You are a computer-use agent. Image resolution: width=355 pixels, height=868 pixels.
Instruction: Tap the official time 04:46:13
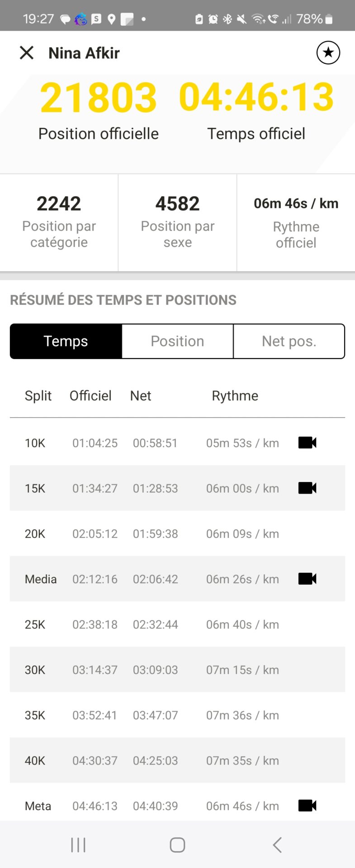click(x=256, y=97)
